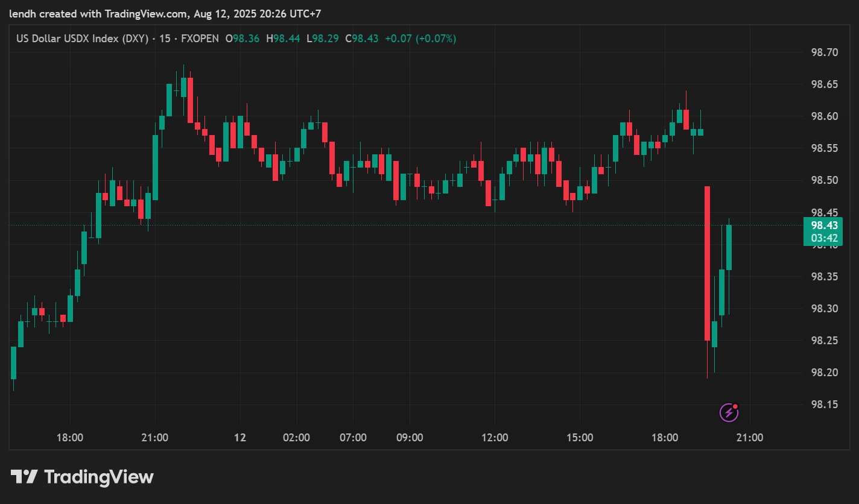Click the 07:00 time axis label

pos(353,438)
